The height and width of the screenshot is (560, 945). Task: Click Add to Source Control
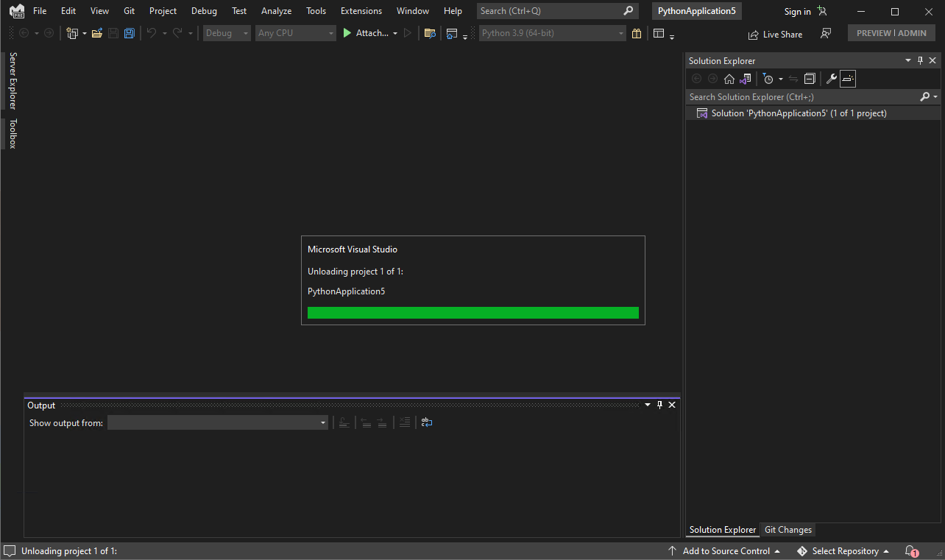coord(725,551)
